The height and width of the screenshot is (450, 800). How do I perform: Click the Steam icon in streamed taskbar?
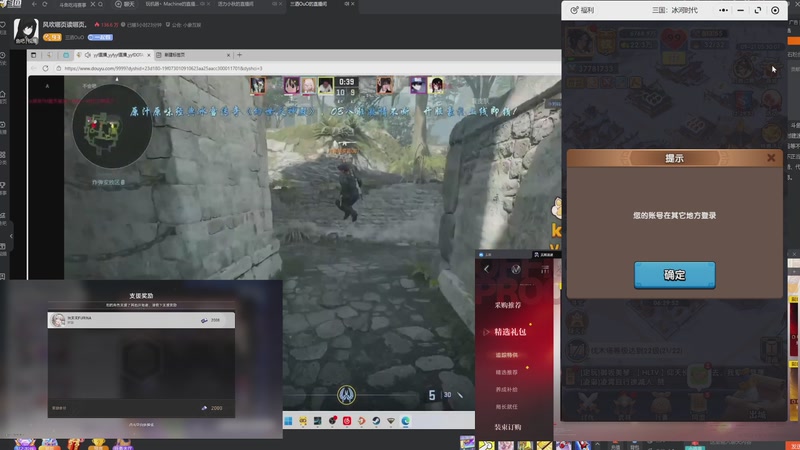[376, 421]
